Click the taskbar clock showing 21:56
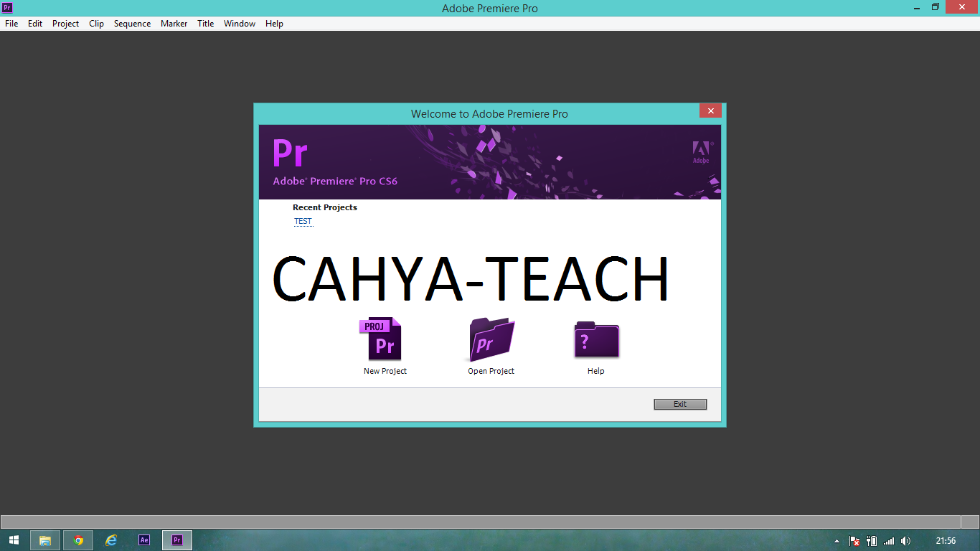This screenshot has height=551, width=980. pyautogui.click(x=946, y=541)
